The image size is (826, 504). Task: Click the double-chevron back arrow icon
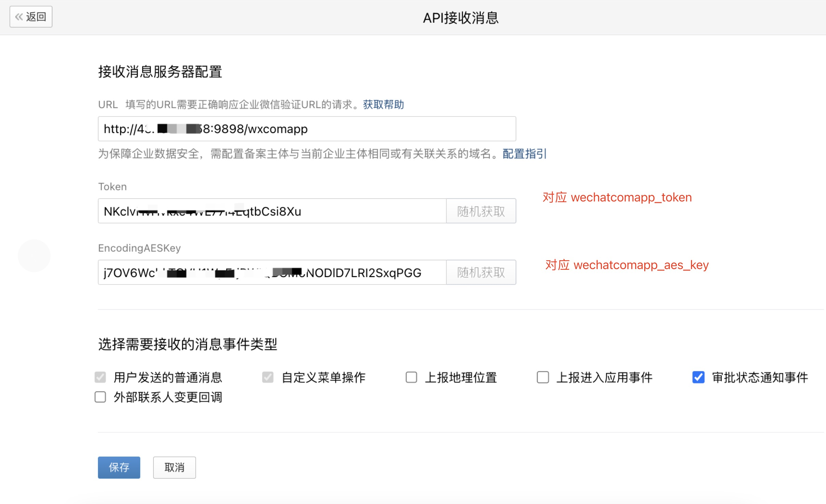point(19,17)
